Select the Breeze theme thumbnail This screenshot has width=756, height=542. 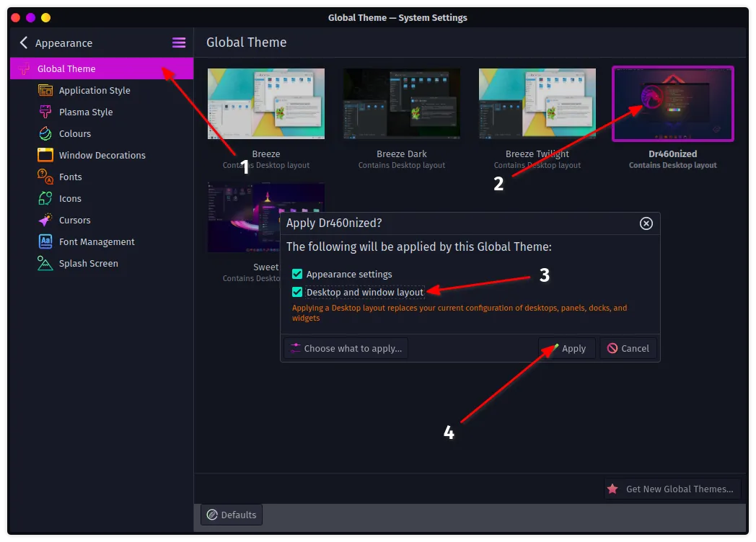(266, 104)
